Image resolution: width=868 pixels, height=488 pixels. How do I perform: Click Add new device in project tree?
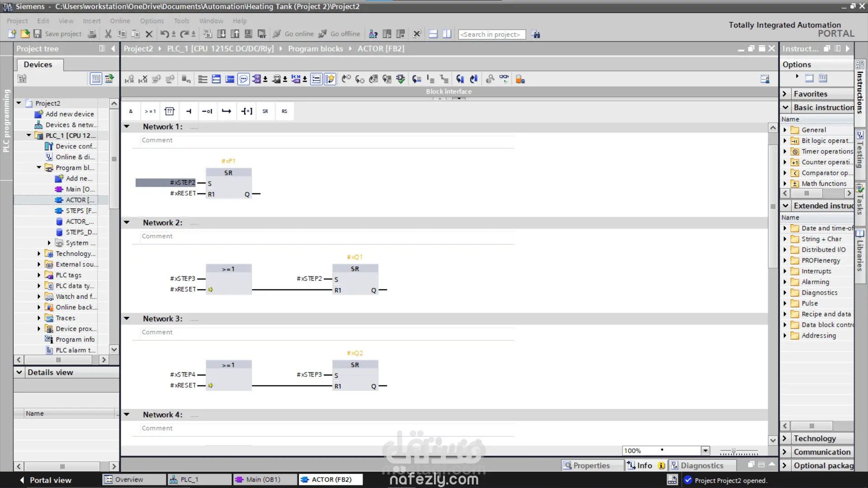click(x=64, y=114)
